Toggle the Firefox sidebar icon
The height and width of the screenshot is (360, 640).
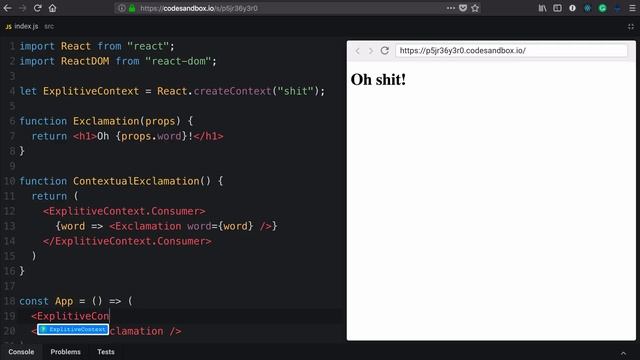(557, 8)
